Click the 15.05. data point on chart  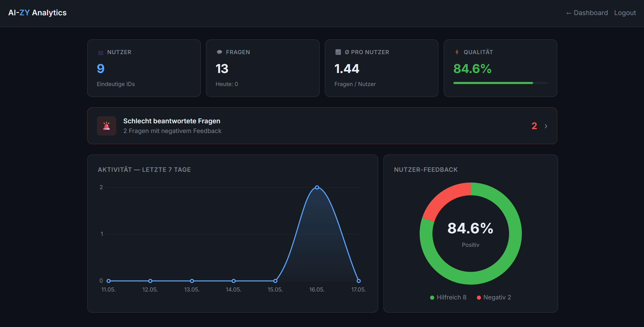click(275, 281)
